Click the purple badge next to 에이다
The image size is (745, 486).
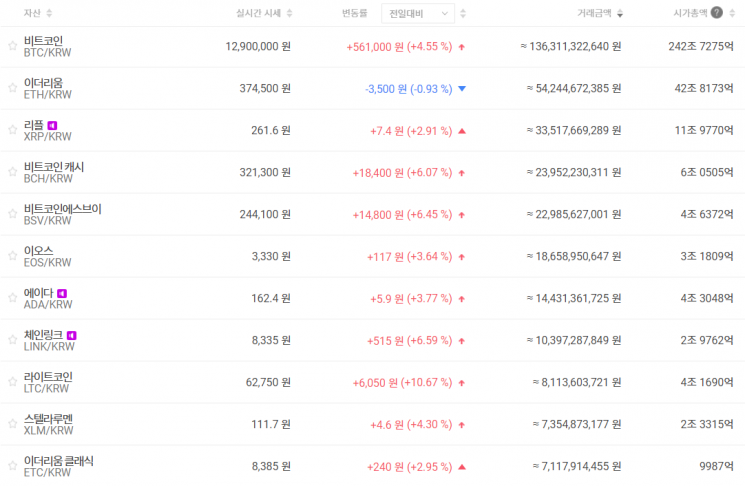pos(62,294)
